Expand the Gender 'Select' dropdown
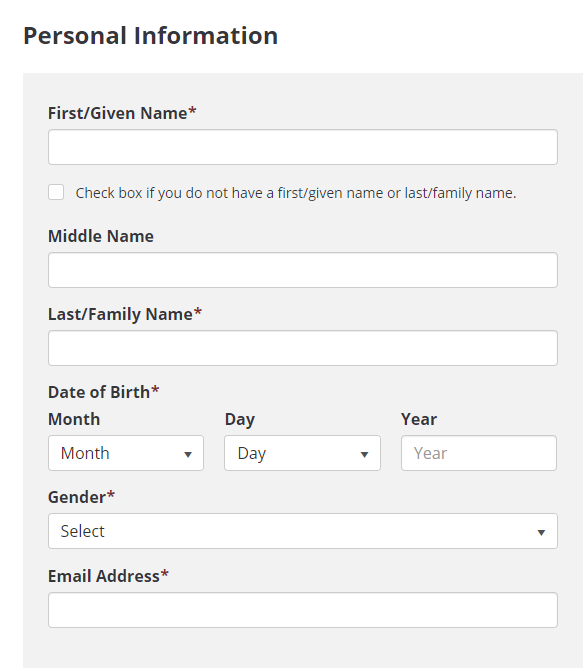 tap(303, 531)
